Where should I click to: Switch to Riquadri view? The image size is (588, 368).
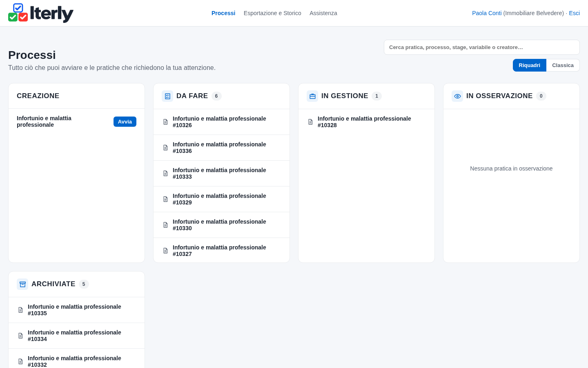(530, 65)
